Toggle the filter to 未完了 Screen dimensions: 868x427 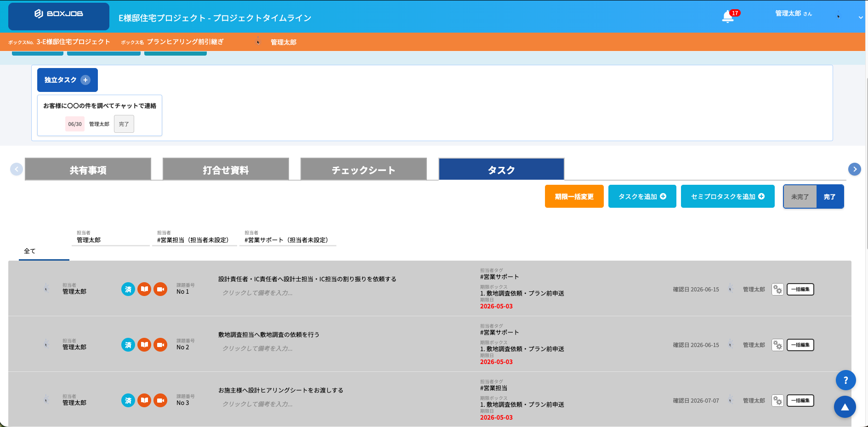[x=800, y=197]
